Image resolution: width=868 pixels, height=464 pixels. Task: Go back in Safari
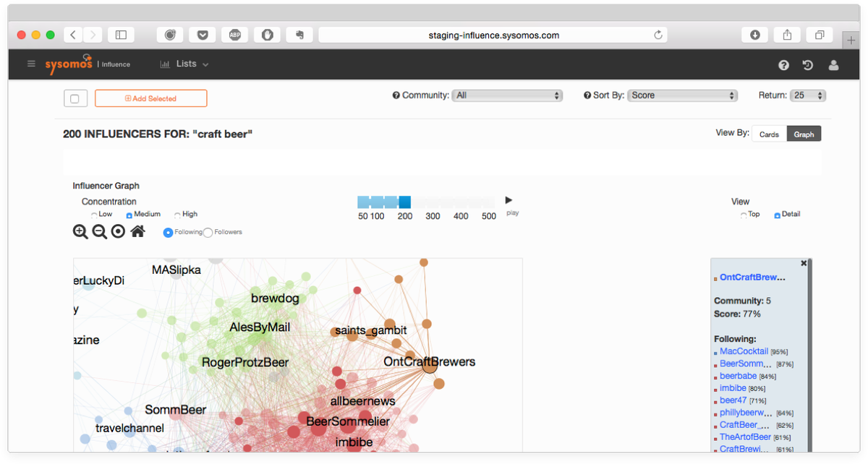pyautogui.click(x=73, y=35)
